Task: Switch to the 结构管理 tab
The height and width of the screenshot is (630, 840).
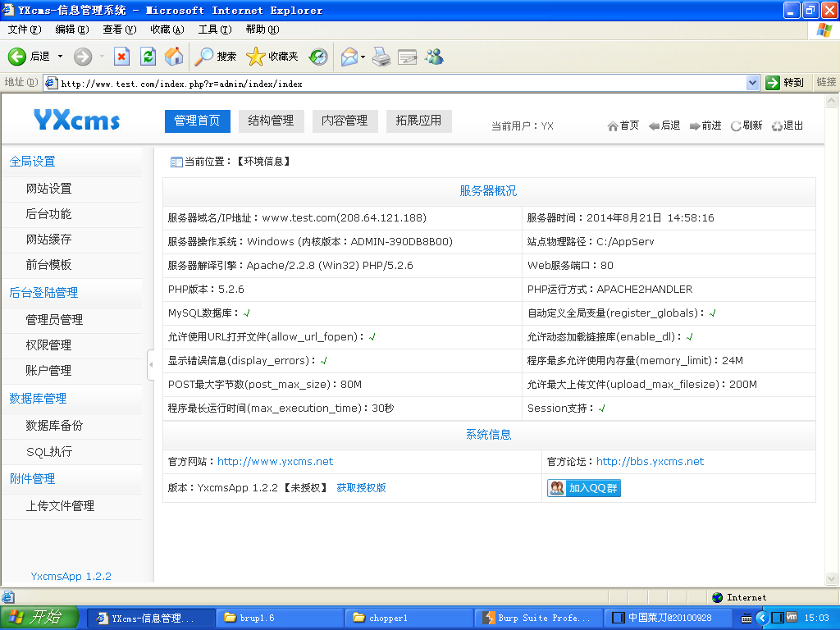Action: [271, 121]
